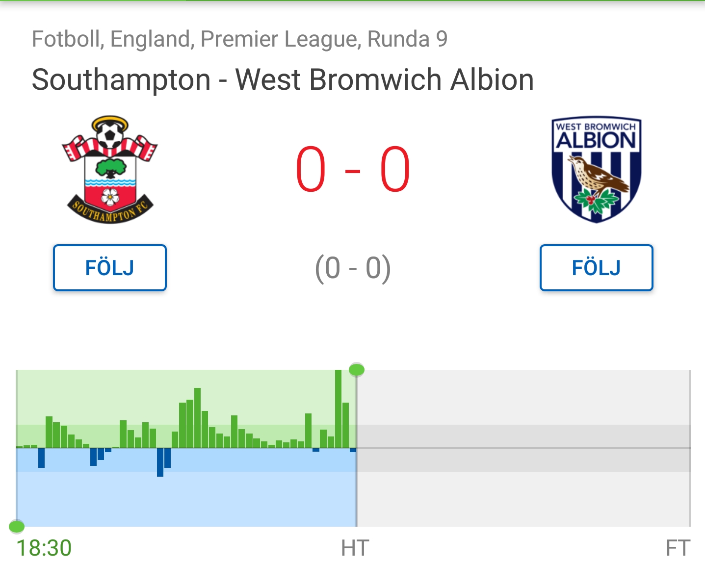
Task: Follow Southampton with the FÖLJ button
Action: click(x=110, y=268)
